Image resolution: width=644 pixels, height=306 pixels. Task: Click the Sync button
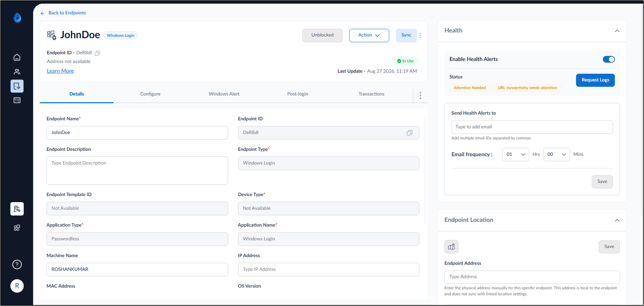click(406, 35)
